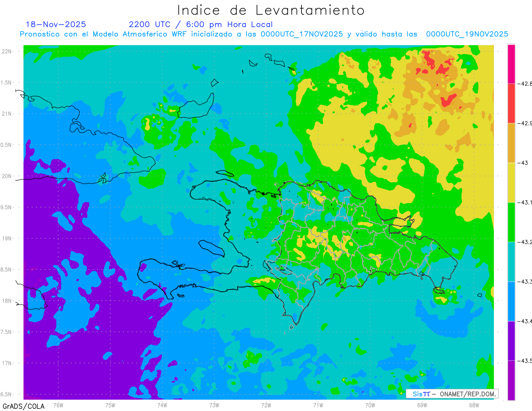
Task: Click the '-43.3' color bar label
Action: [525, 282]
